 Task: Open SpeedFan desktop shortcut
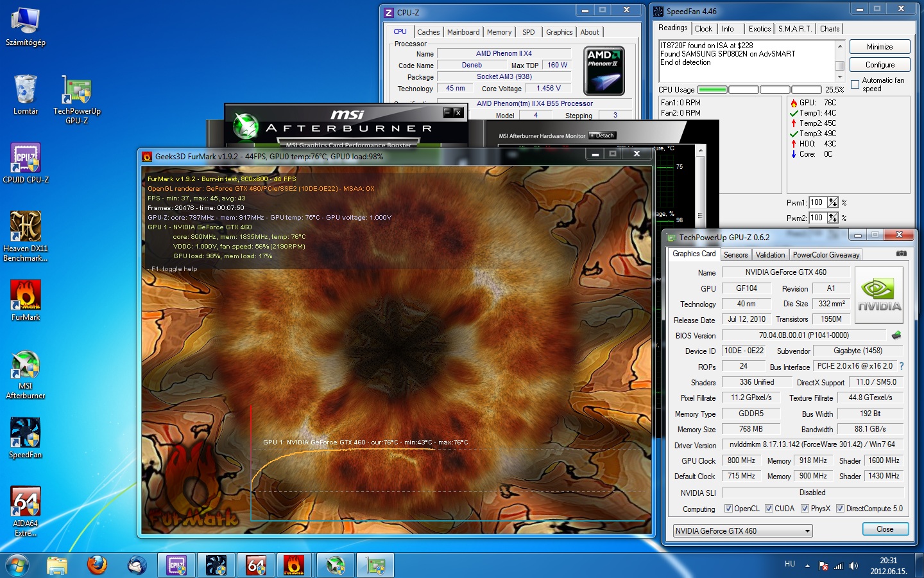click(x=26, y=438)
